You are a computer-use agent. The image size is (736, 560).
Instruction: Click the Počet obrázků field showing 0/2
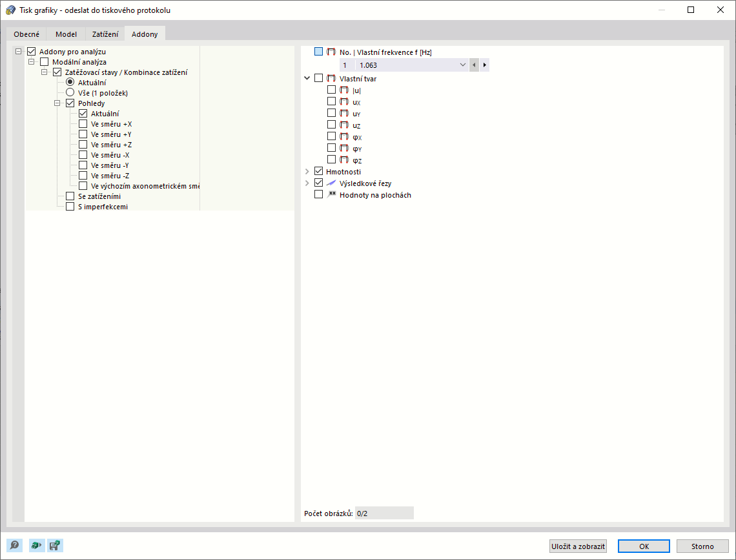(x=384, y=513)
